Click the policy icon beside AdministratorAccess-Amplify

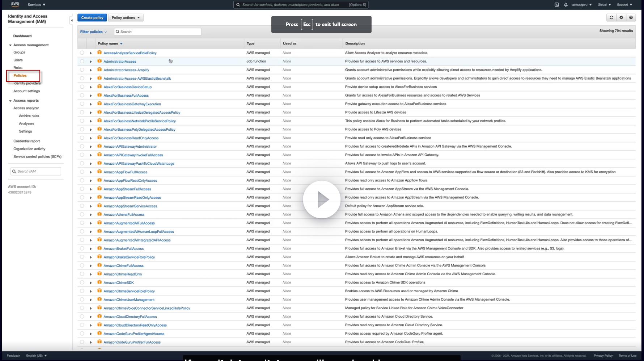(x=99, y=70)
